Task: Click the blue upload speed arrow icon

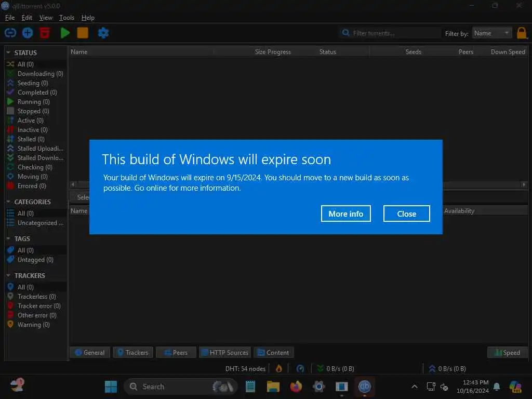Action: (432, 368)
